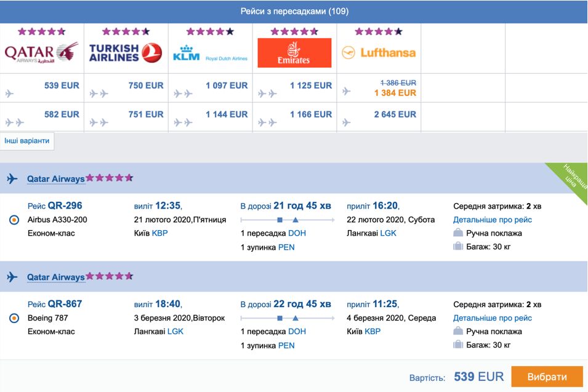Image resolution: width=588 pixels, height=392 pixels.
Task: Click the Qatar Airways logo
Action: click(42, 52)
